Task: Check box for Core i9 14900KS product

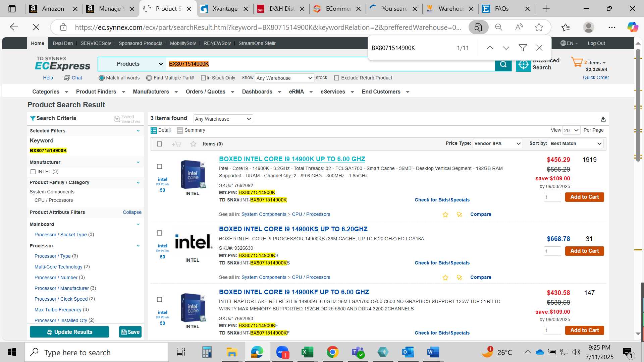Action: pos(159,233)
